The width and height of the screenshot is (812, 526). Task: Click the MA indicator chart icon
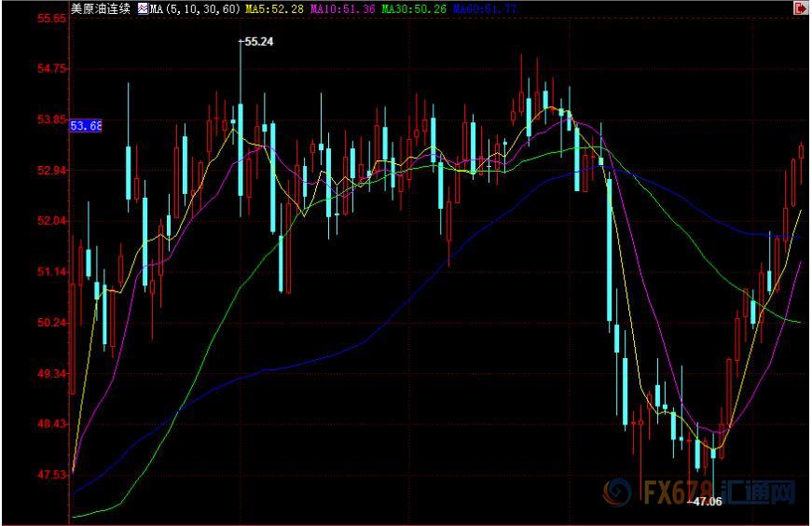tap(143, 8)
